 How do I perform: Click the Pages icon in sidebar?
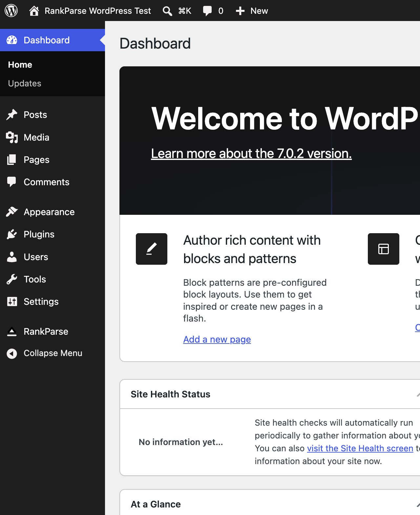tap(12, 160)
